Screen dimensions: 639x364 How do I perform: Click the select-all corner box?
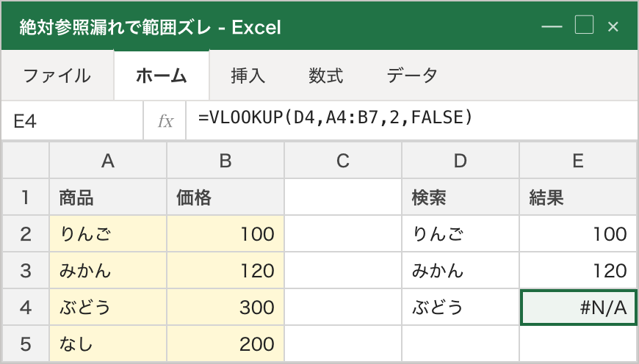tap(26, 161)
